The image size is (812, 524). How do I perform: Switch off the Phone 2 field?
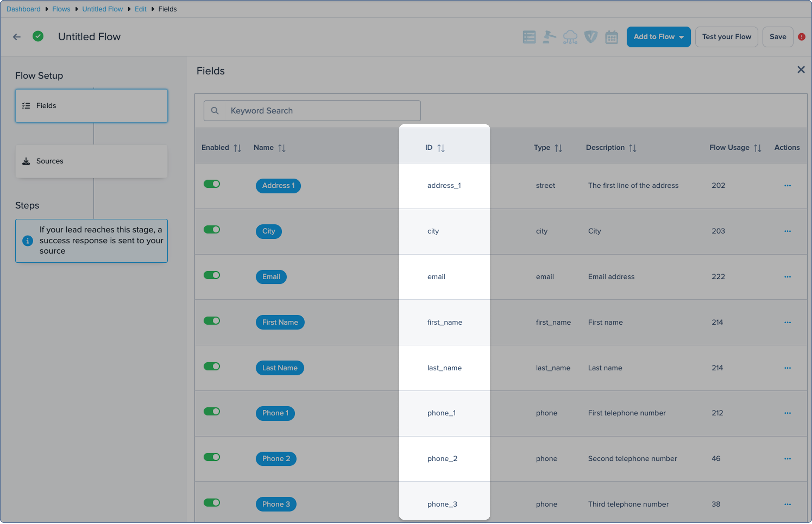[x=212, y=457]
